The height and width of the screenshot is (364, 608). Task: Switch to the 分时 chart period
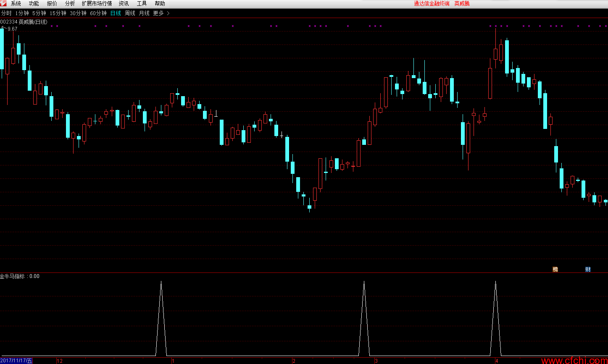(x=6, y=13)
